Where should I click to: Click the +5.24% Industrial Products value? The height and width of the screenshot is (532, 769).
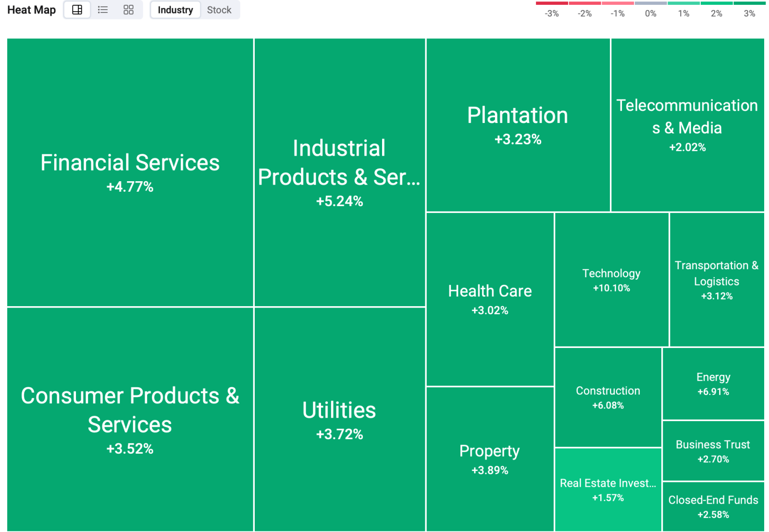click(339, 201)
